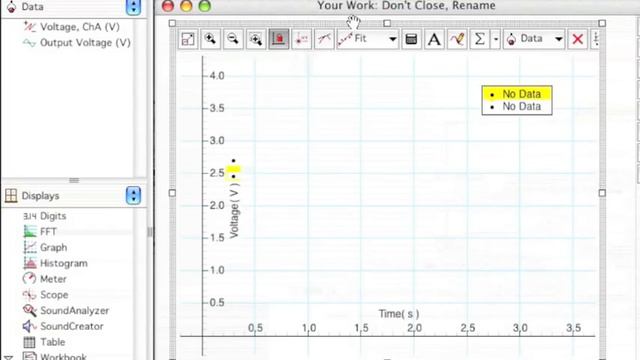Click the Meter gauge icon
This screenshot has height=360, width=640.
tap(29, 279)
